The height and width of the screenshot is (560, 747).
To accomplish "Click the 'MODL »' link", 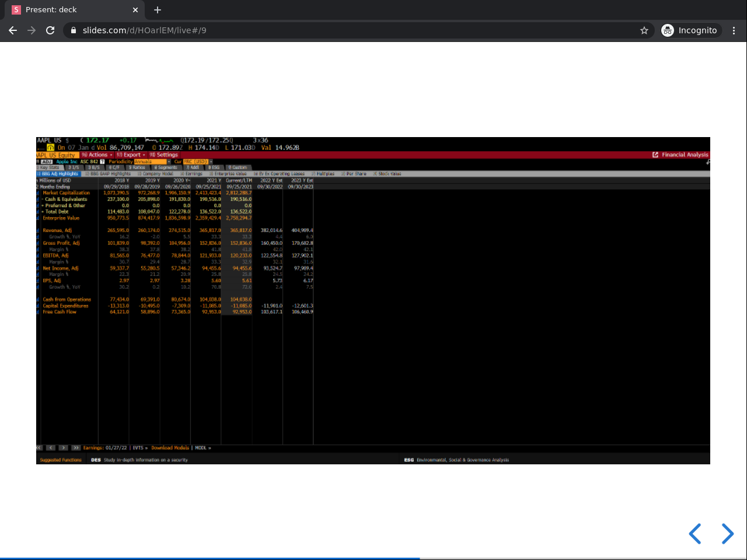I will click(x=203, y=448).
